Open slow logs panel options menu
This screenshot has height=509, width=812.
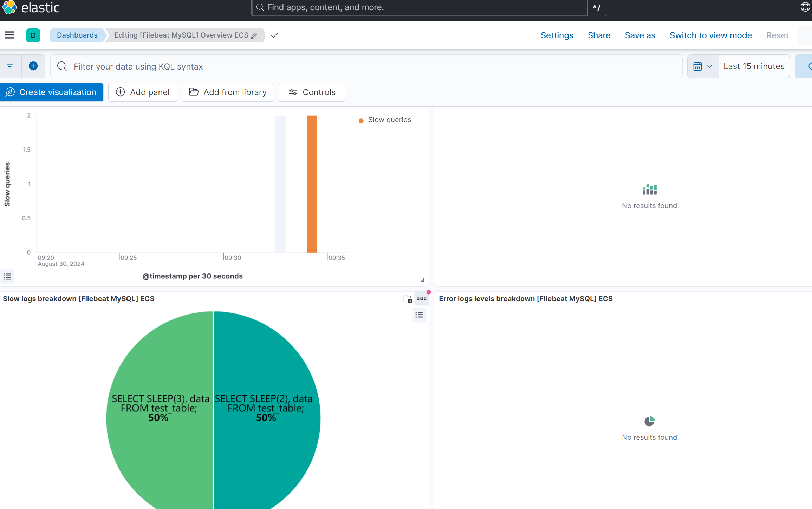[422, 299]
